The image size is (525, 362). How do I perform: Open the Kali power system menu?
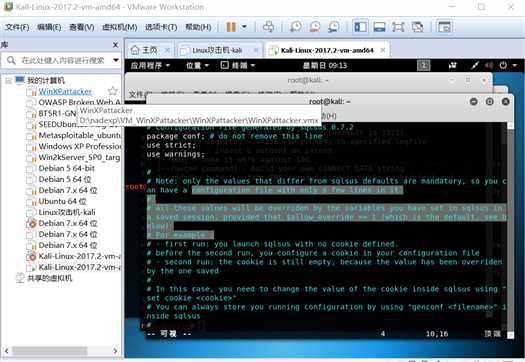coord(507,65)
